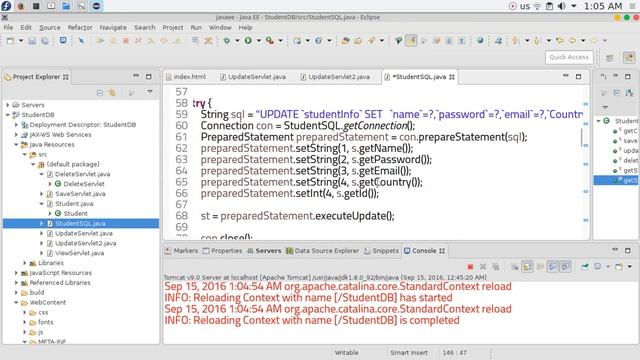This screenshot has height=360, width=640.
Task: Open Data Source Explorer tab
Action: click(x=322, y=251)
